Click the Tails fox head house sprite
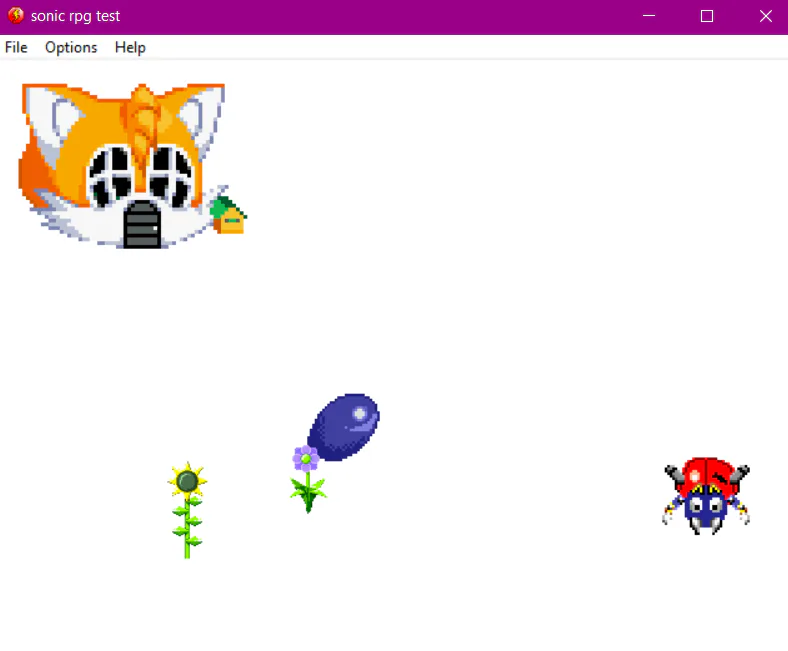This screenshot has width=788, height=651. coord(121,166)
